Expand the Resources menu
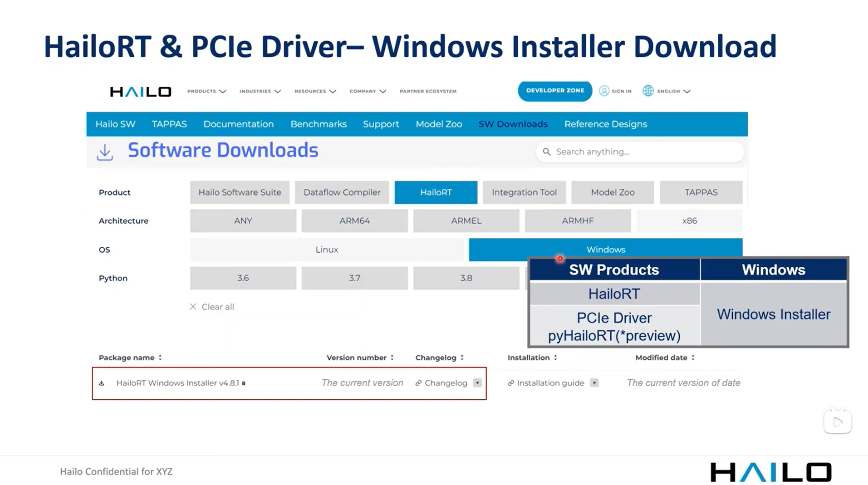The width and height of the screenshot is (868, 485). click(x=315, y=91)
